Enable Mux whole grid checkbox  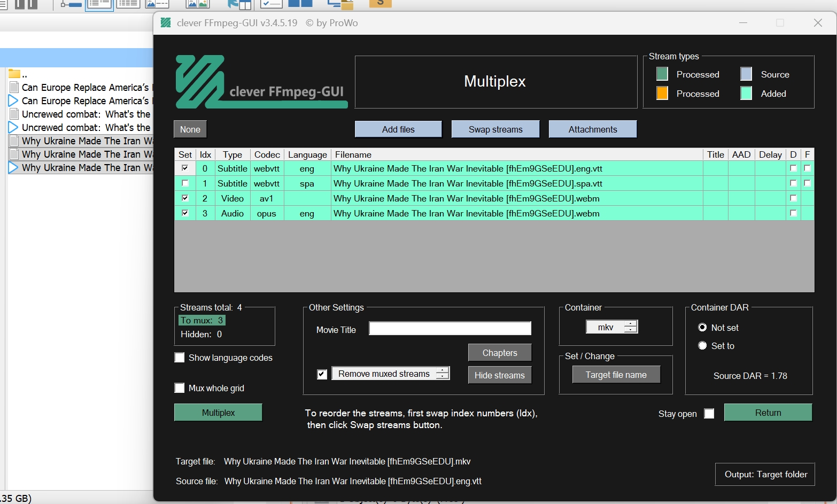click(180, 388)
